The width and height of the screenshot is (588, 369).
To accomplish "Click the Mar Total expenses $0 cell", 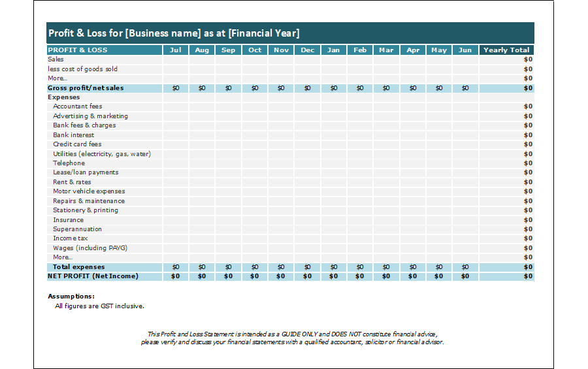I will point(386,267).
